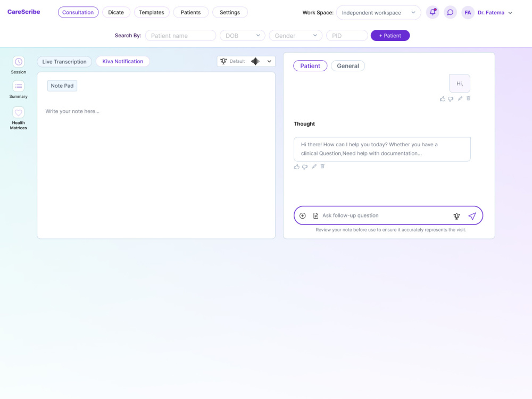Click the microphone icon in chat input
The height and width of the screenshot is (399, 532).
click(456, 216)
